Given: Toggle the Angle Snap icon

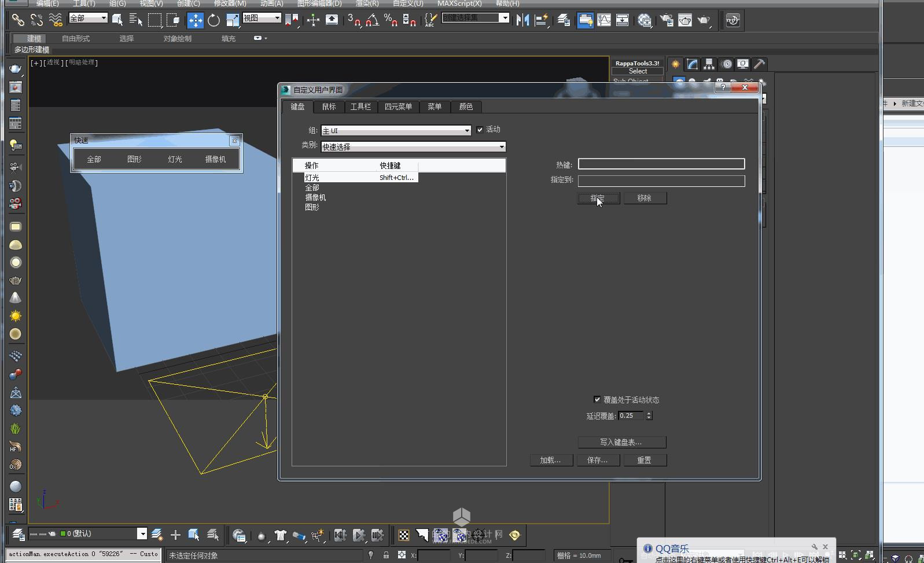Looking at the screenshot, I should click(x=372, y=20).
